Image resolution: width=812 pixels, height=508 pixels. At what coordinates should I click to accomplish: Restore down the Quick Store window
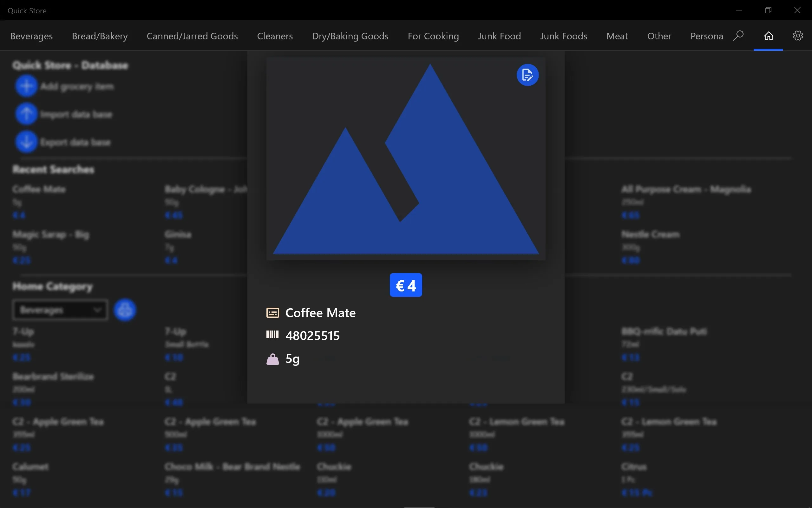[x=768, y=10]
